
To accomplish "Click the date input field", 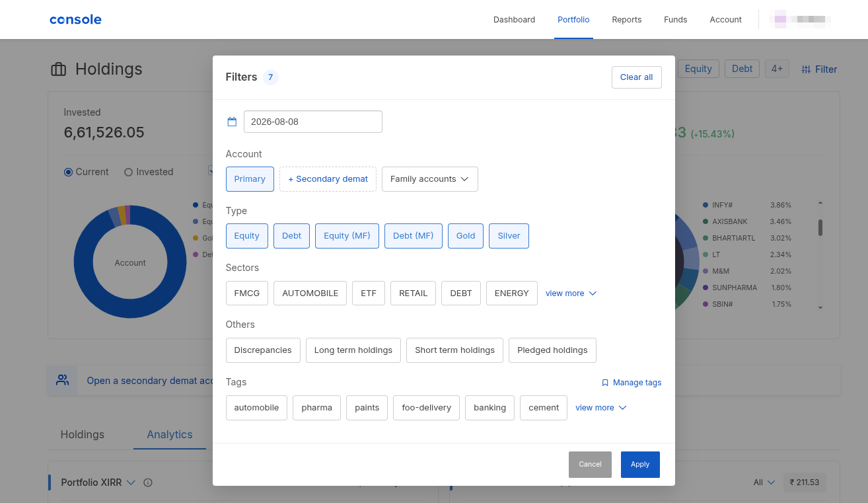I will [313, 122].
